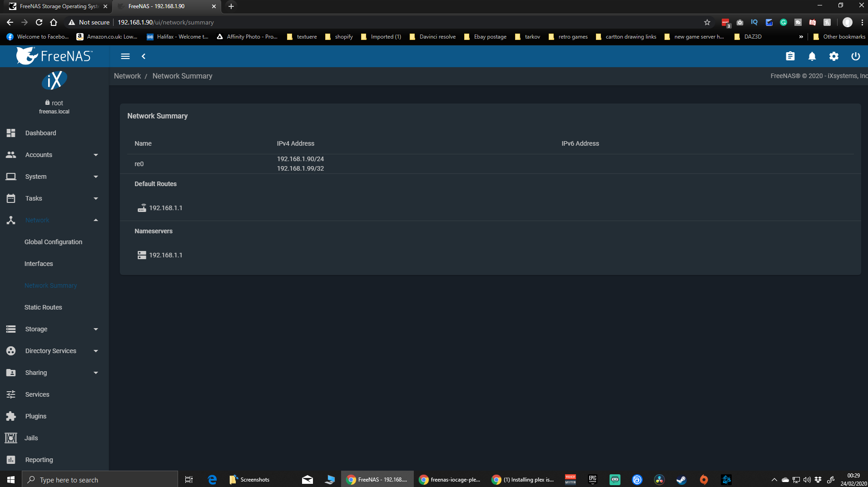868x487 pixels.
Task: Open Other bookmarks folder
Action: tap(839, 37)
